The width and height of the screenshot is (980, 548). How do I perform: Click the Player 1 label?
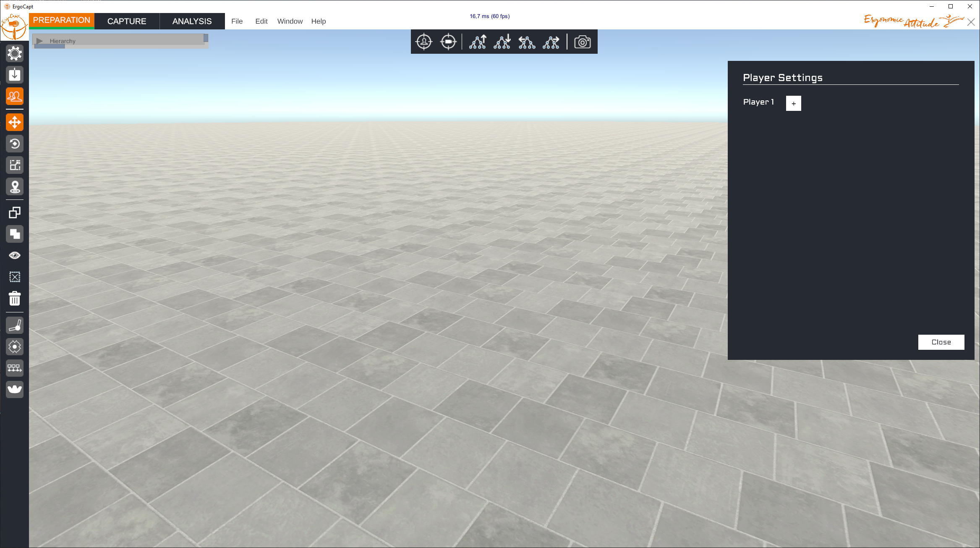pyautogui.click(x=758, y=102)
